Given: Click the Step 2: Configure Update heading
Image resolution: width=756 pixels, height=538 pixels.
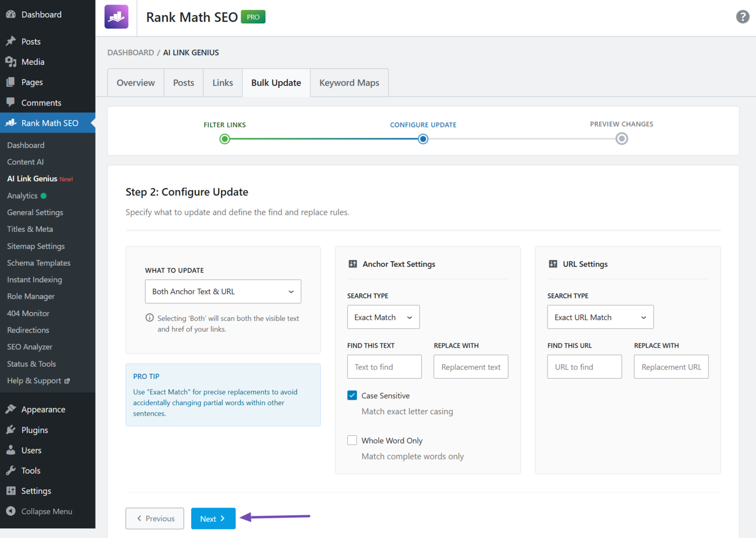Looking at the screenshot, I should coord(187,192).
